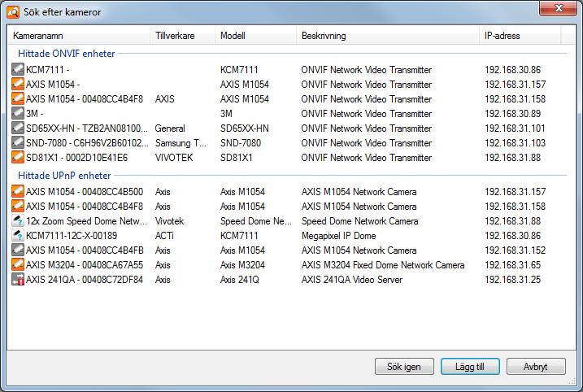Viewport: 583px width, 392px height.
Task: Select the 3M - camera name
Action: click(35, 113)
